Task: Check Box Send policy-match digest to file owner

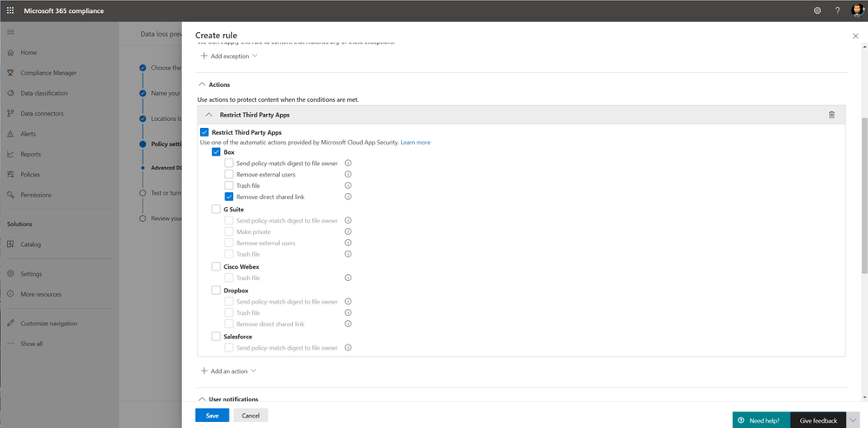Action: point(229,164)
